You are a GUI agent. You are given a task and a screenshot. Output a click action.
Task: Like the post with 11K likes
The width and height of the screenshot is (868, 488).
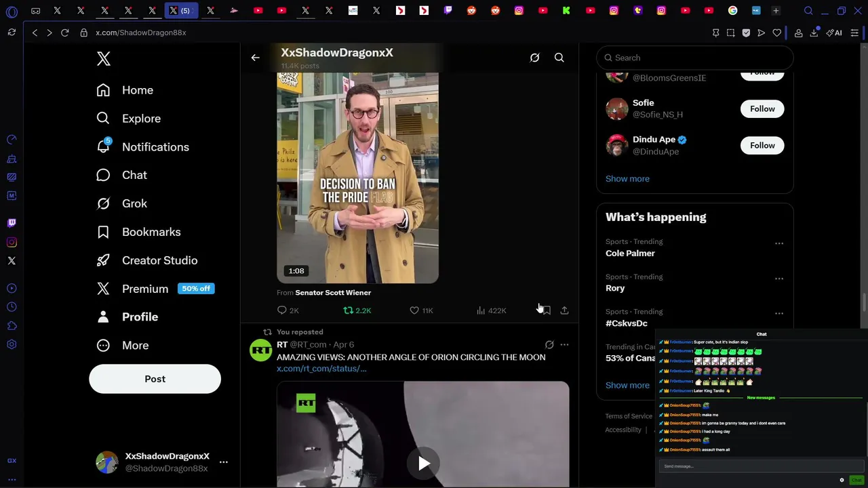[x=421, y=310]
